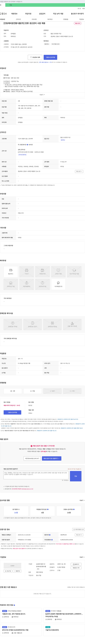
Task: Switch to the 근무조건 section tab
Action: [x=18, y=19]
